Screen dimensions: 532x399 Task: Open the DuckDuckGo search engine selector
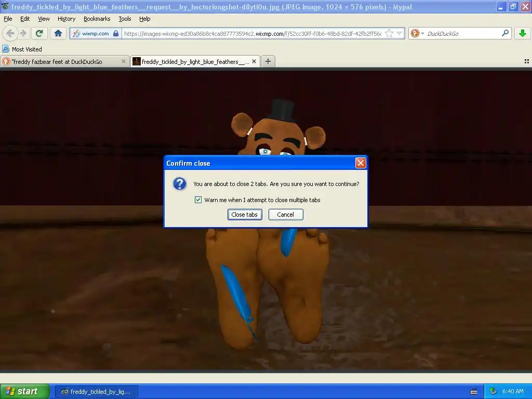pos(417,33)
